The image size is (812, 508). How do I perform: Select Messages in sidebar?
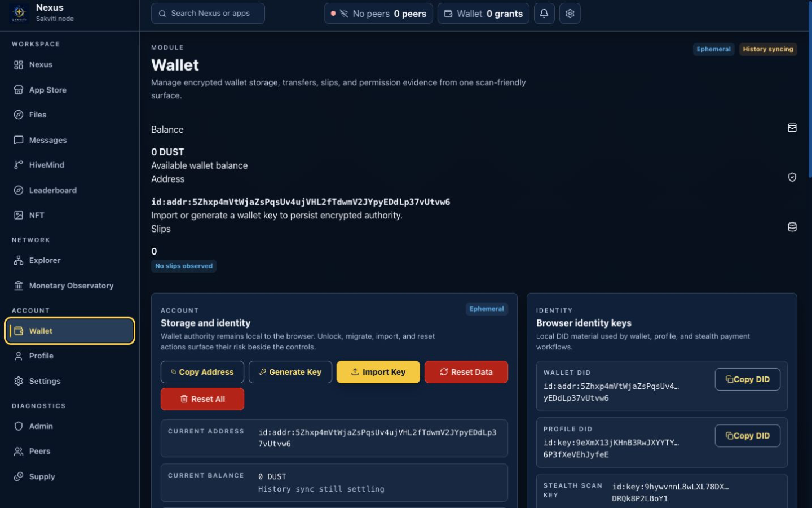pyautogui.click(x=70, y=140)
